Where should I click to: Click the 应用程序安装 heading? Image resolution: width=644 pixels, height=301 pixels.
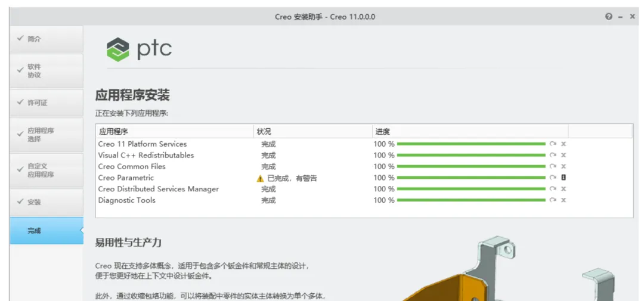click(132, 96)
